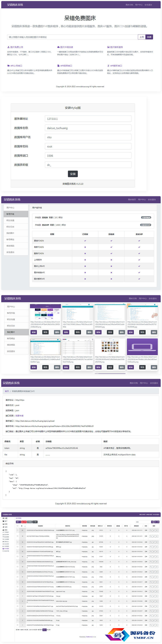Click the delete icon in admin row ID 1
The image size is (162, 644).
pos(157,625)
